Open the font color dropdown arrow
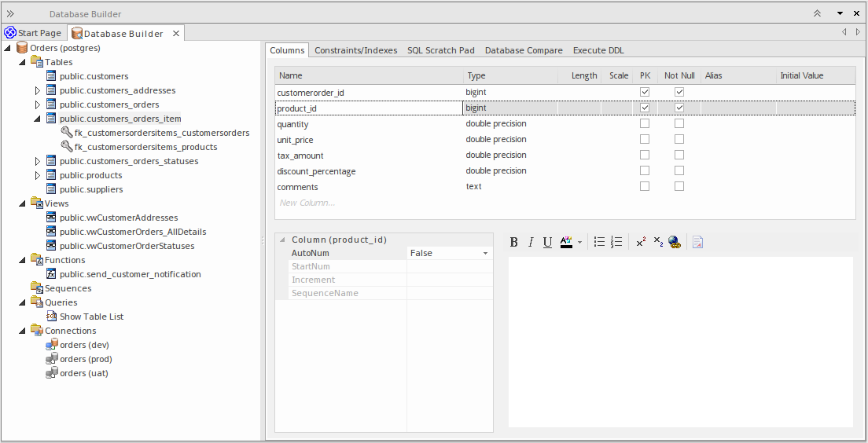 [580, 243]
